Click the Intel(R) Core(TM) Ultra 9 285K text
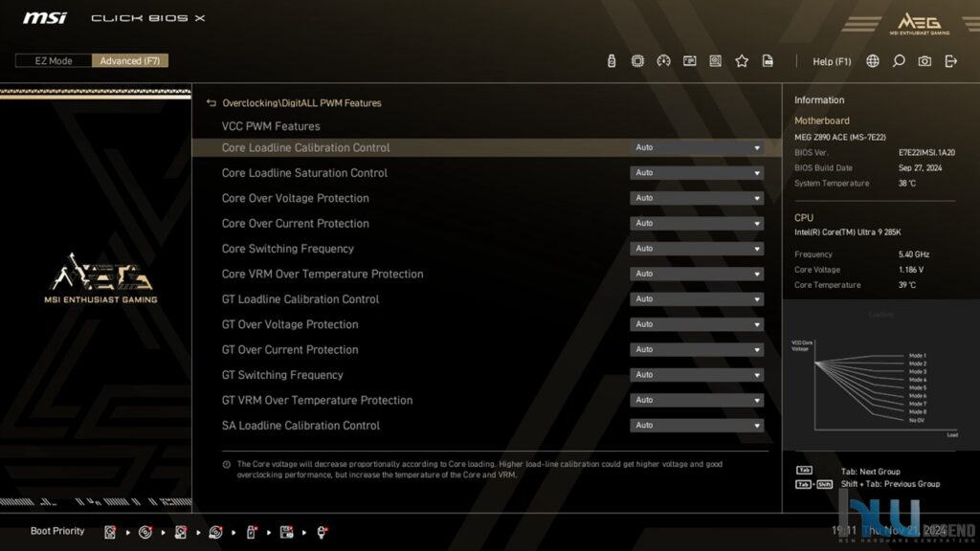 [848, 232]
